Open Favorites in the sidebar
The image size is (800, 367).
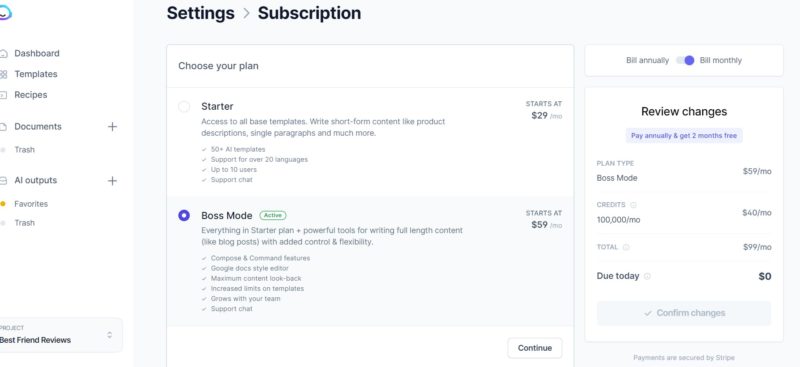point(31,204)
